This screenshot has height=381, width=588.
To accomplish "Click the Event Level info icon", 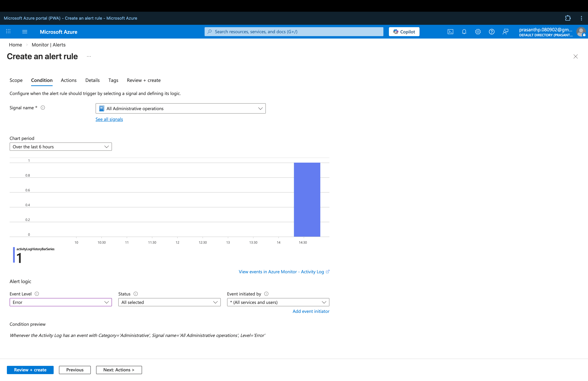I will (37, 294).
